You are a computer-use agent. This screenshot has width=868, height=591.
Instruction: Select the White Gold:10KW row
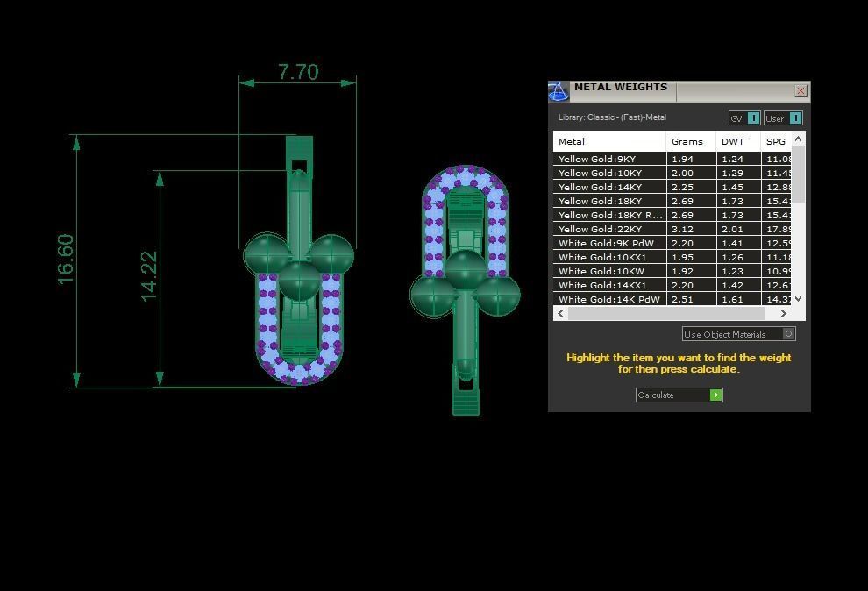coord(672,271)
